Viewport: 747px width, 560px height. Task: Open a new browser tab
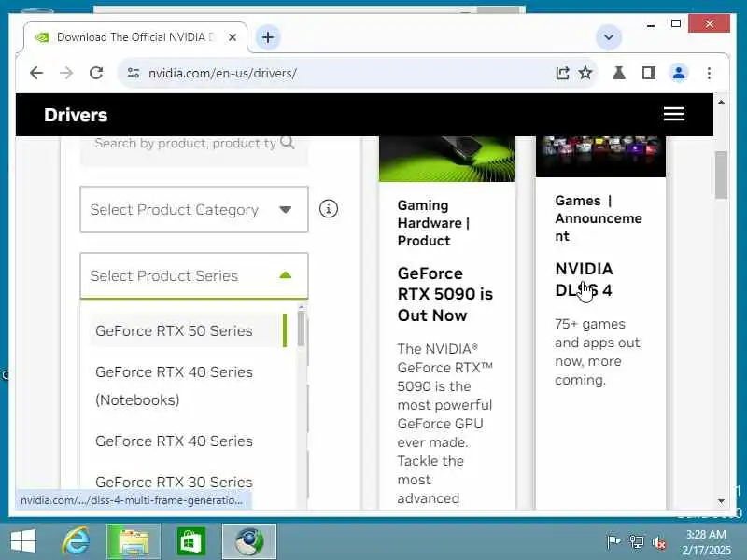point(268,37)
